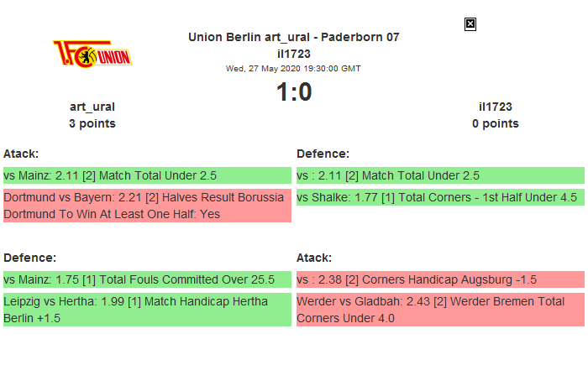Click the Union Berlin club logo
The width and height of the screenshot is (588, 386).
(92, 55)
